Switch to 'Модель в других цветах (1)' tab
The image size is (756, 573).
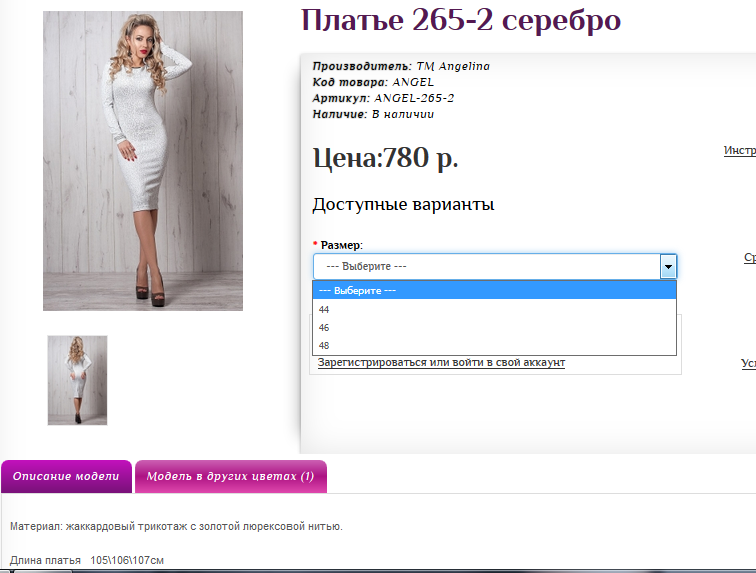click(230, 477)
